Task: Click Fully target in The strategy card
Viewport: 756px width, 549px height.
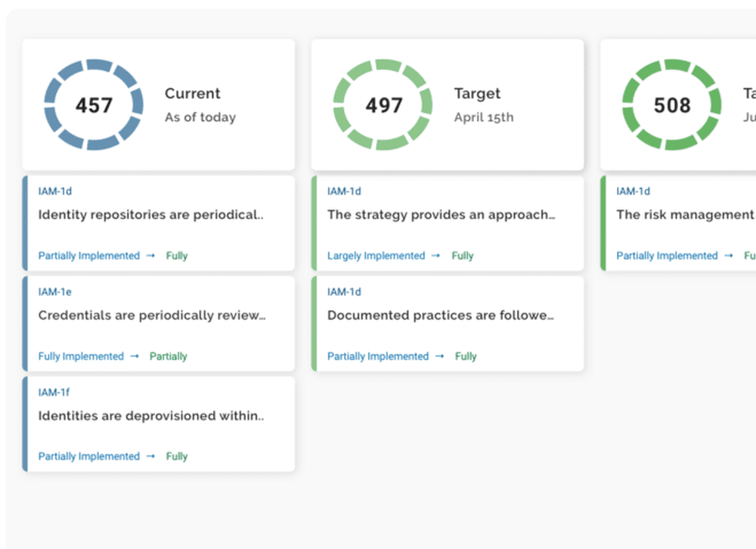Action: [463, 256]
